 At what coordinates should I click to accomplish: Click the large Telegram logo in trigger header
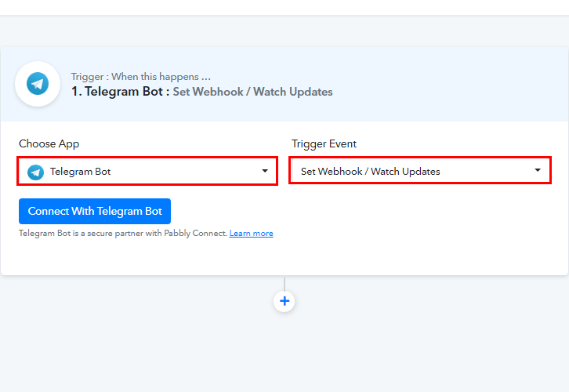point(38,84)
